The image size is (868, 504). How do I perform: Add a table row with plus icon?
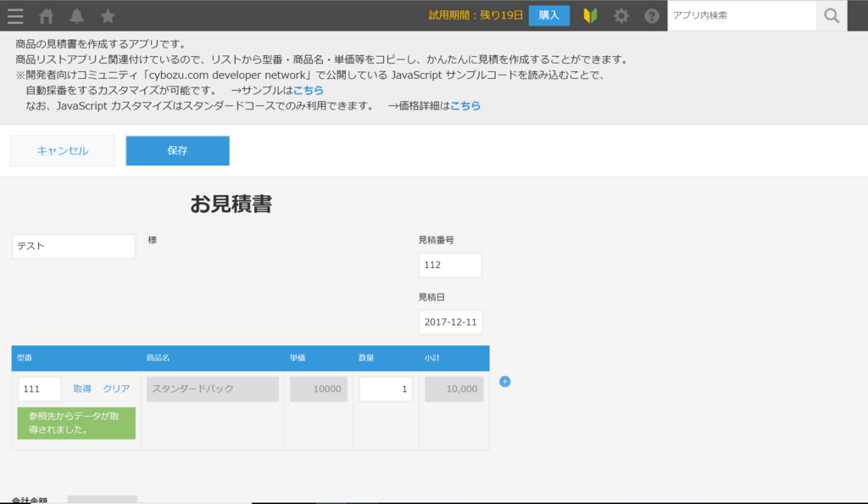505,382
